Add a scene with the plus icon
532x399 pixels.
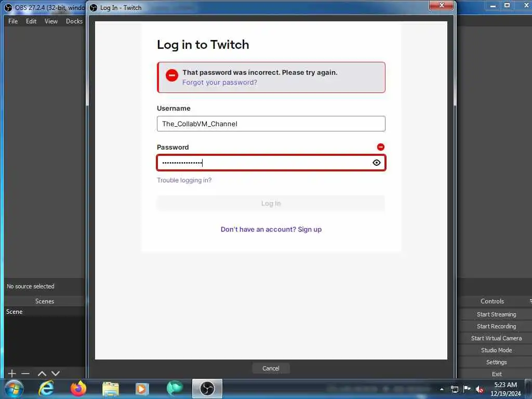(12, 373)
